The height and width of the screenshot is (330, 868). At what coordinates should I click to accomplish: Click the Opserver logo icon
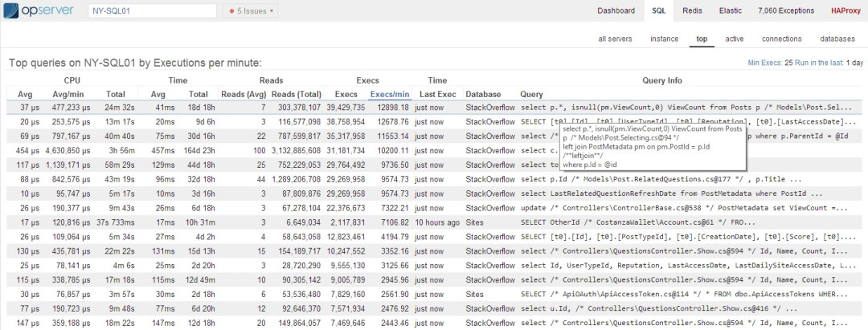pyautogui.click(x=14, y=11)
